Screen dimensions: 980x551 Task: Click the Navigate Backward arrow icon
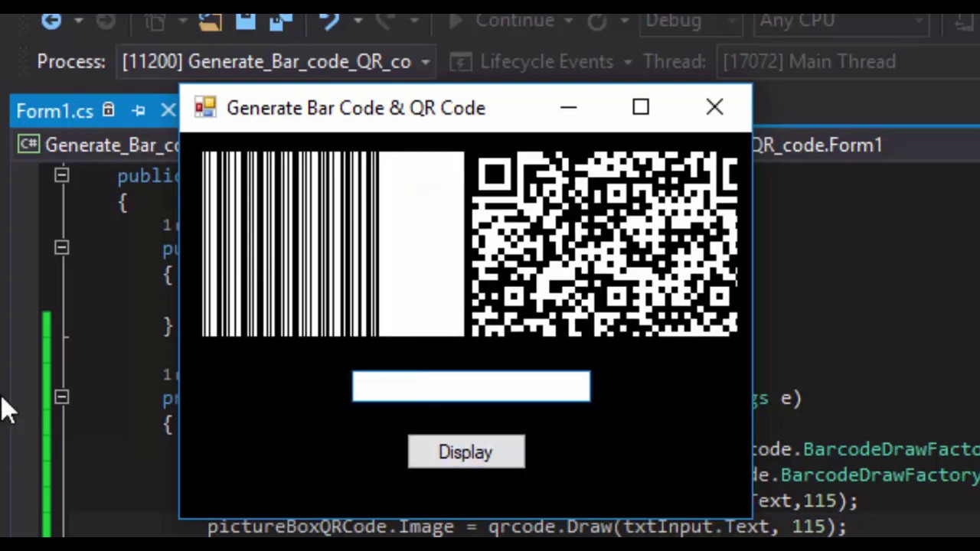click(x=51, y=21)
